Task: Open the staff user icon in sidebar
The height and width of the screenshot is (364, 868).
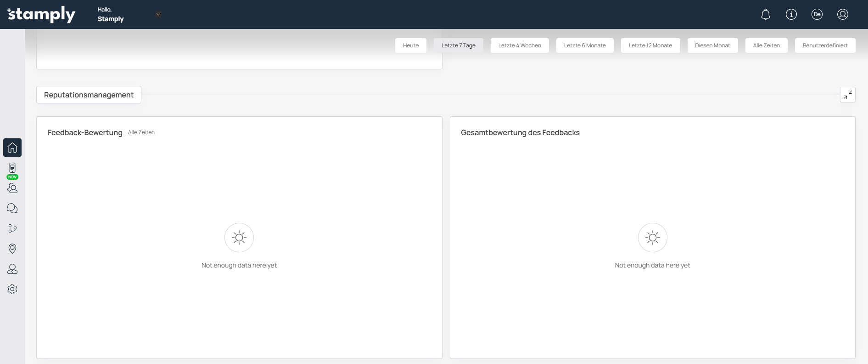Action: coord(12,269)
